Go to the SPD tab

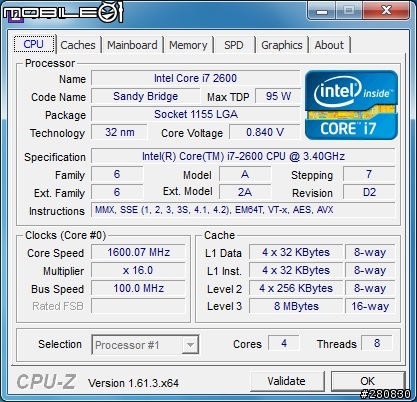(x=234, y=45)
